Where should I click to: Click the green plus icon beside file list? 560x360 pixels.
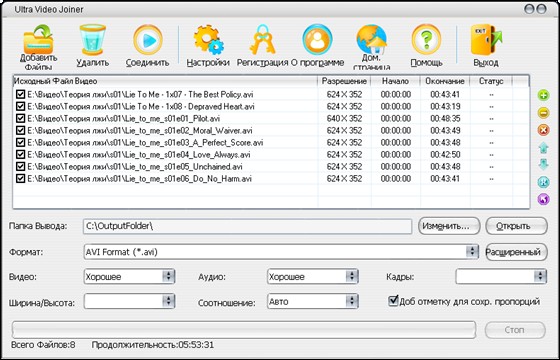(543, 95)
